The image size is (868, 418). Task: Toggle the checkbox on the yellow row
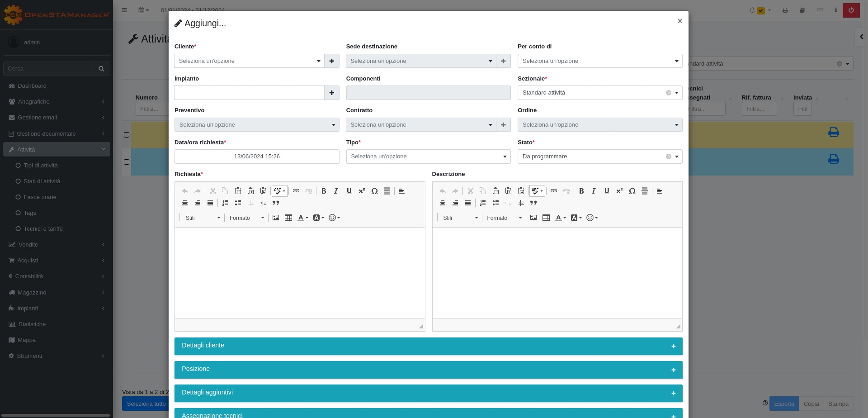point(127,135)
